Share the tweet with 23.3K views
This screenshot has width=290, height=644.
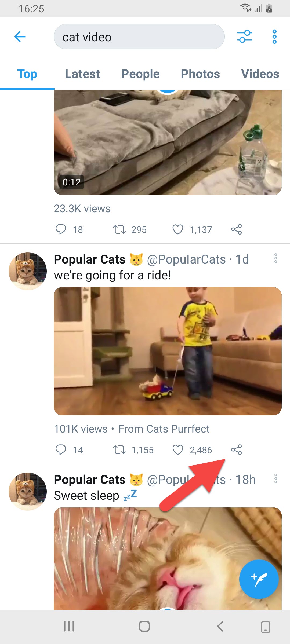237,229
